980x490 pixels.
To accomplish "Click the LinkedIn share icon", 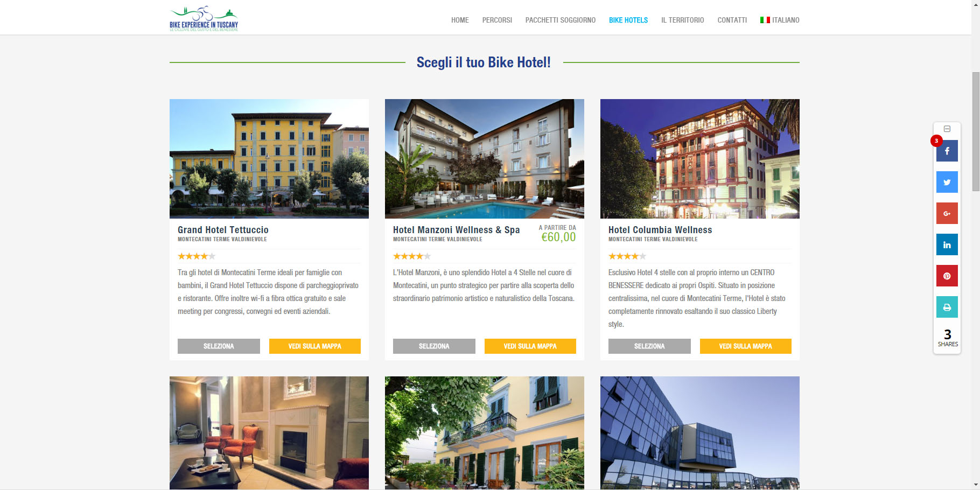I will point(947,244).
